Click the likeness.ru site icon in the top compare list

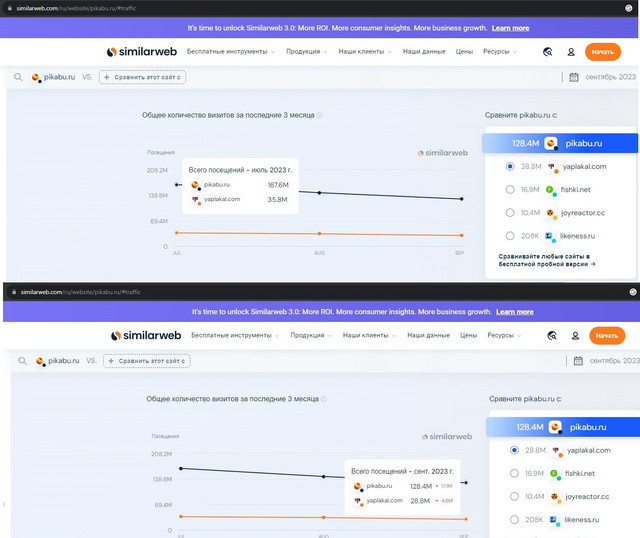click(x=550, y=236)
